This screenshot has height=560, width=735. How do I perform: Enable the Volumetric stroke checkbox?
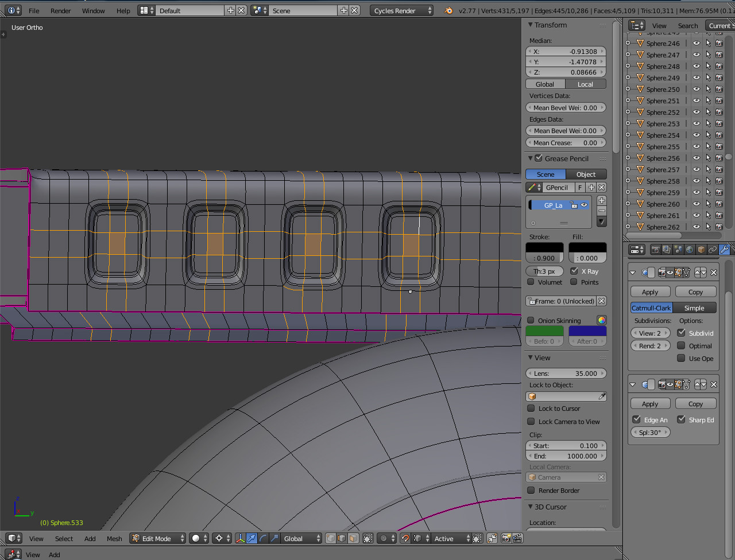pos(531,282)
